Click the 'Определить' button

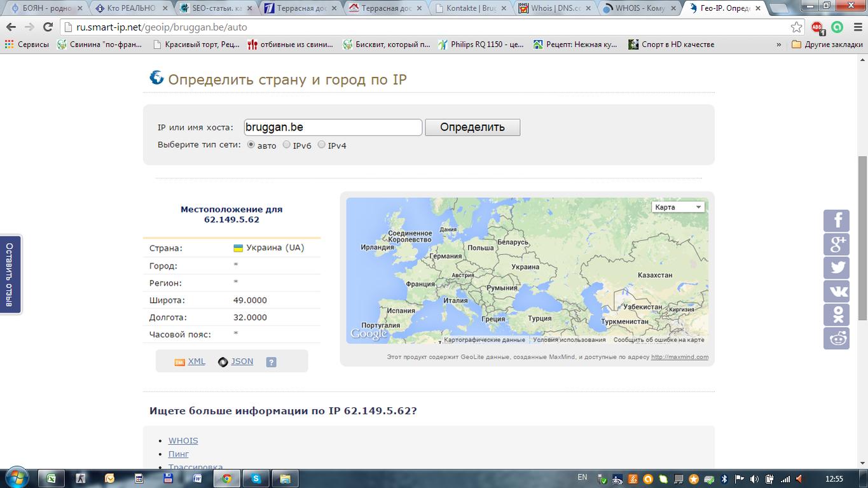pyautogui.click(x=472, y=127)
